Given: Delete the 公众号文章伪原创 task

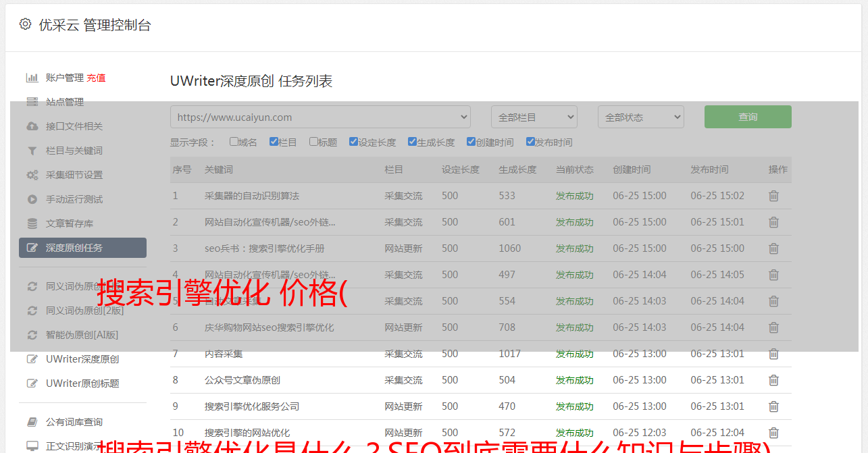Looking at the screenshot, I should pyautogui.click(x=773, y=380).
